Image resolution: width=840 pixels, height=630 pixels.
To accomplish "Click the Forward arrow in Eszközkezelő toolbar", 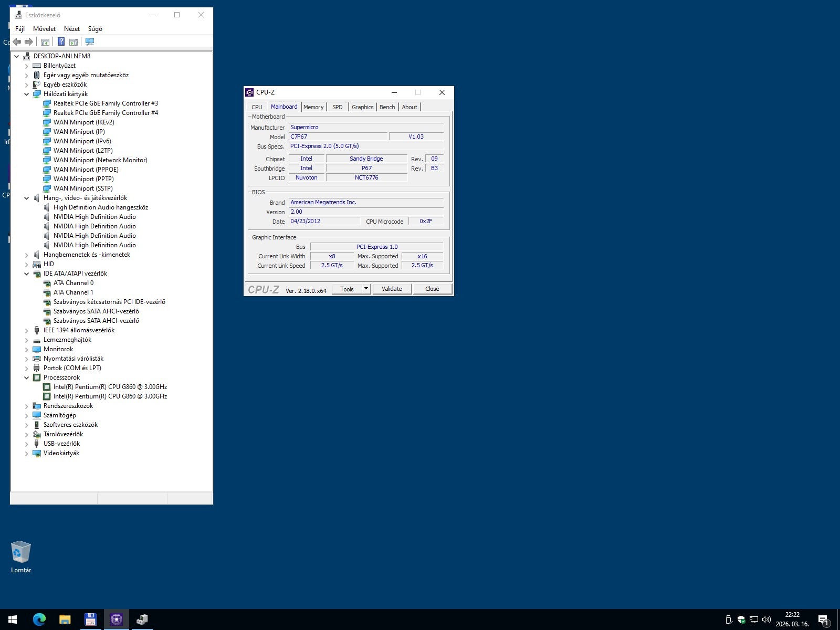I will [29, 42].
